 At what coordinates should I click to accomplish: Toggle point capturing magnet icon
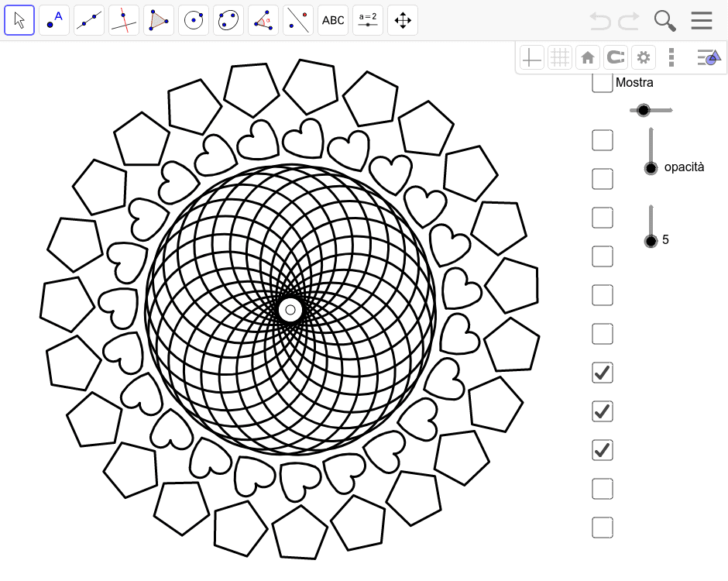click(616, 58)
